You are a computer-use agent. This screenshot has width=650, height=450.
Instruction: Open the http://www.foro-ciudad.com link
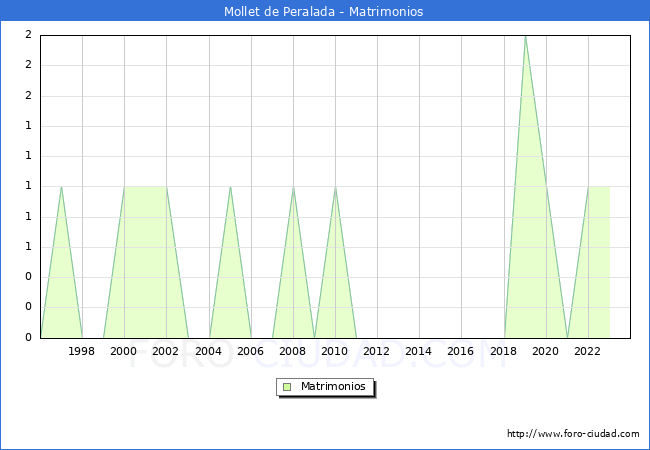(573, 434)
